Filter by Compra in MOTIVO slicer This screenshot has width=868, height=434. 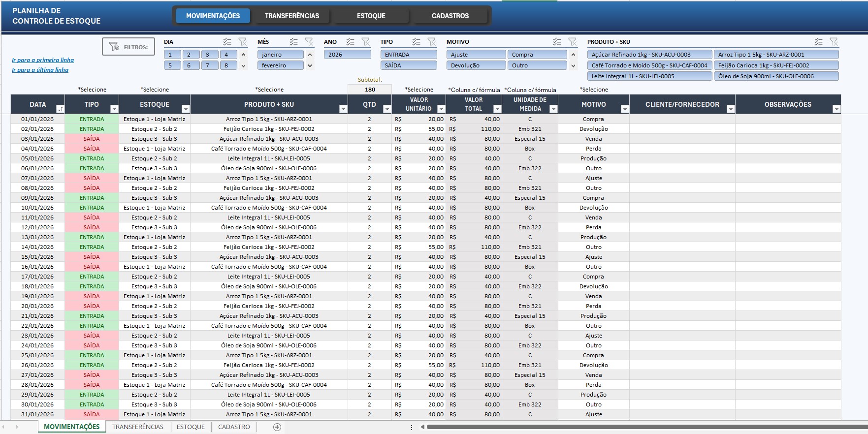[537, 55]
